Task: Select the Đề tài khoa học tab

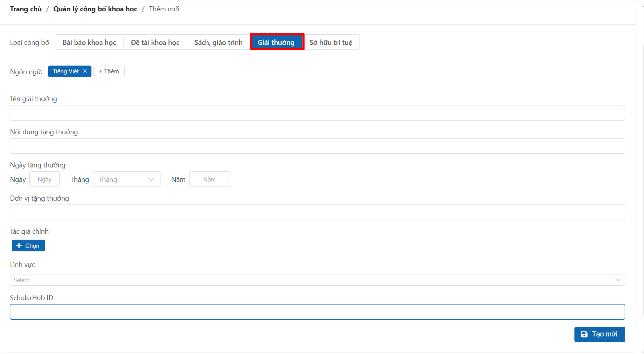Action: point(155,42)
